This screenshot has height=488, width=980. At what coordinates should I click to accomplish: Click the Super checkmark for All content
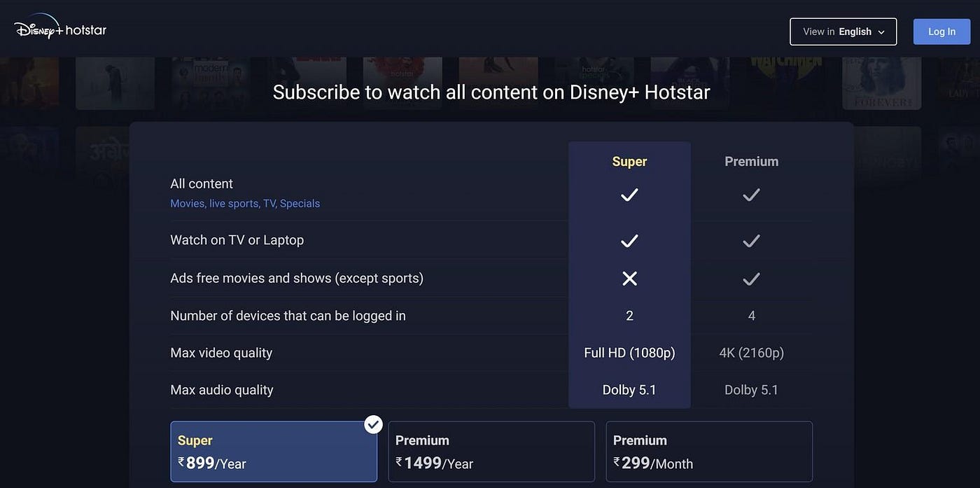(x=629, y=195)
